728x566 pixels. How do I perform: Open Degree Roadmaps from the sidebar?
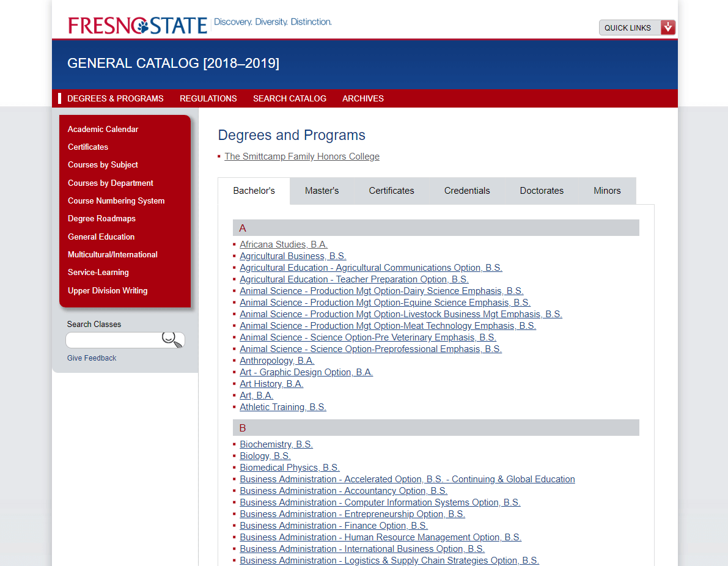[x=101, y=218]
